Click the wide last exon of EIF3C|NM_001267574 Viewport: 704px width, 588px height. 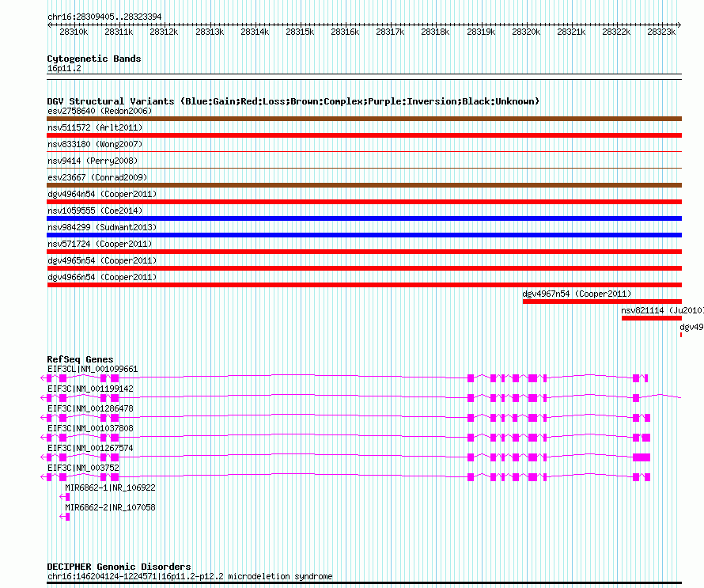(x=642, y=457)
